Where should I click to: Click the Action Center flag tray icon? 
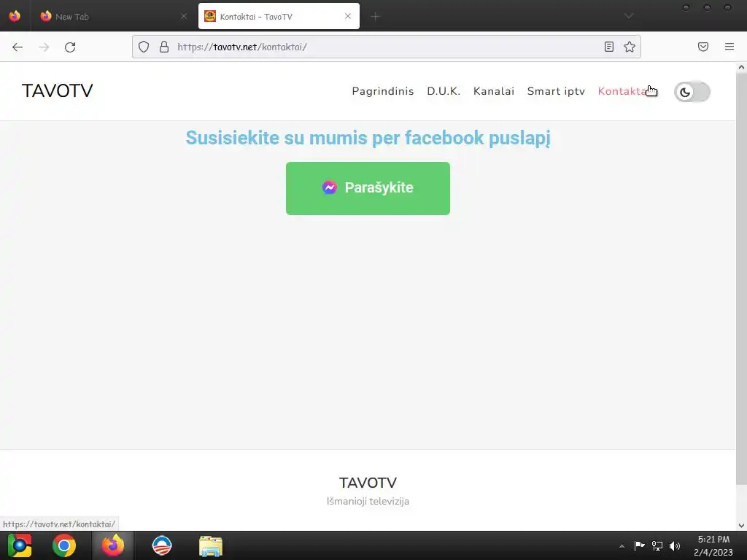point(639,545)
